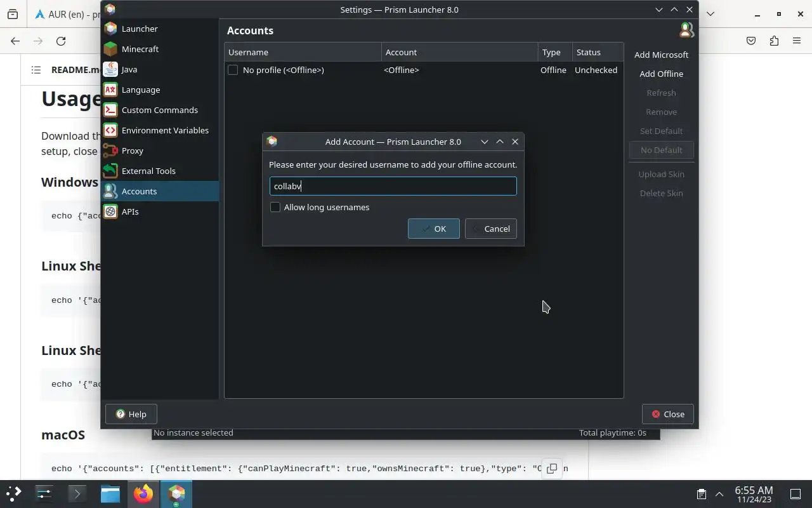
Task: Reload the page in Firefox
Action: point(61,41)
